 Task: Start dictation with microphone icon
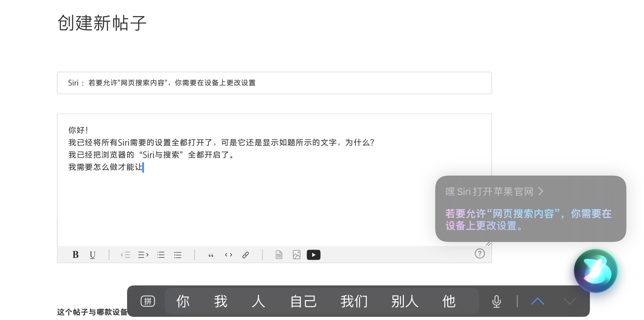496,301
